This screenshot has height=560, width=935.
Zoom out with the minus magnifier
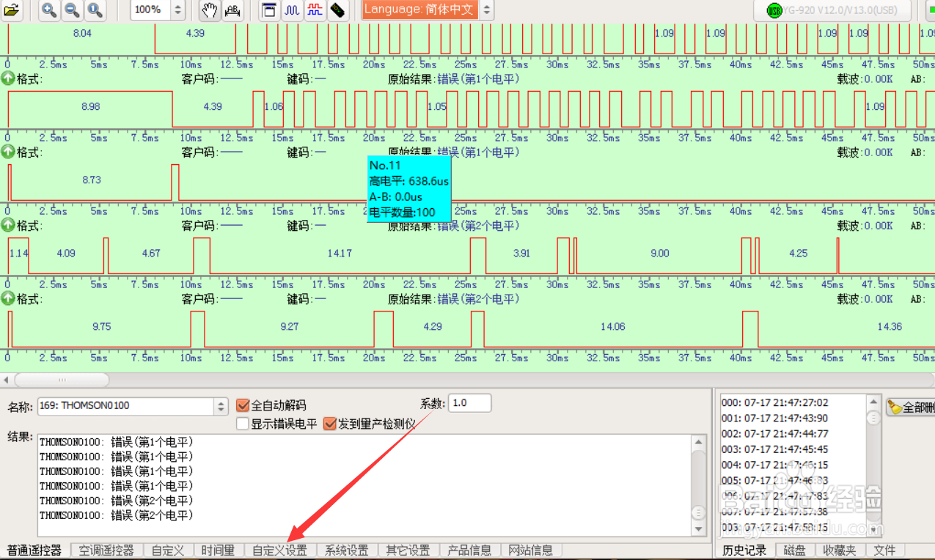point(72,10)
